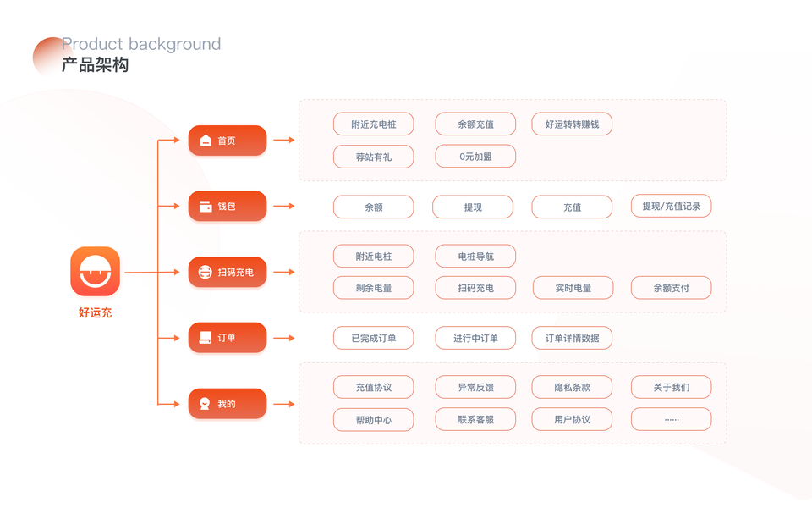Open the 余额充值 option
812x508 pixels.
(x=475, y=124)
